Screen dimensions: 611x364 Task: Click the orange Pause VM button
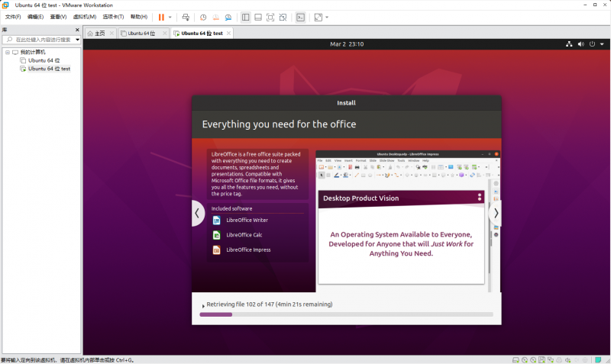coord(161,17)
